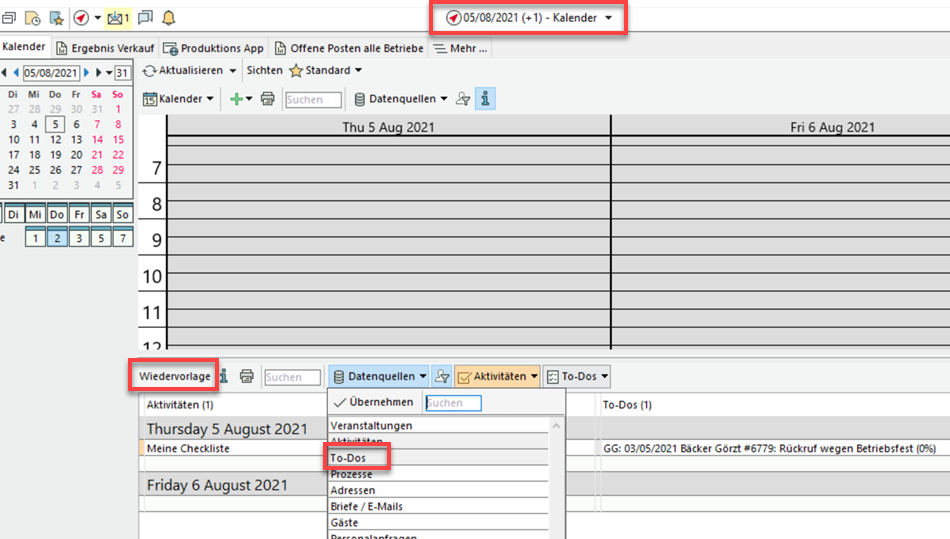Click the blue info icon in the calendar toolbar
The image size is (950, 539).
click(x=485, y=99)
